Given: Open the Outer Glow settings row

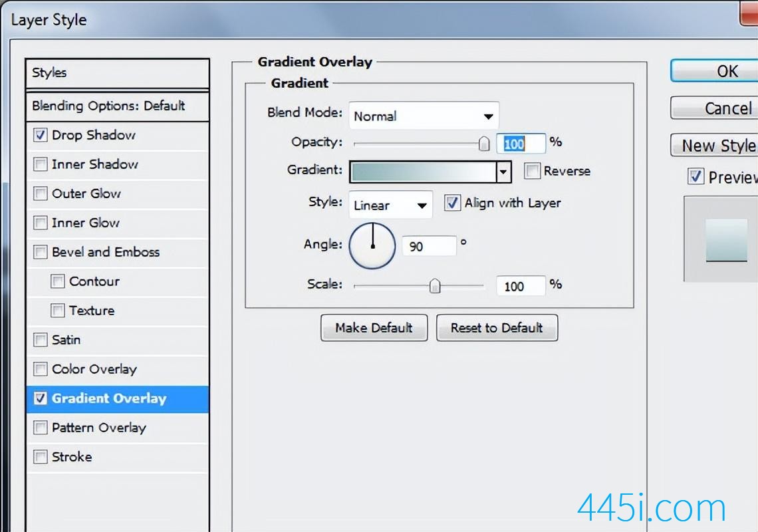Looking at the screenshot, I should (x=118, y=194).
